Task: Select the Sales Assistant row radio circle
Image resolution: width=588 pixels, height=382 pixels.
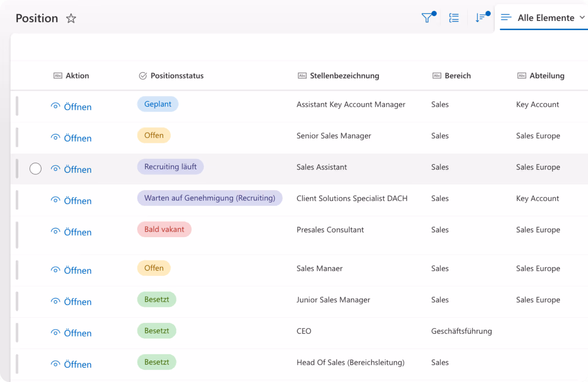Action: pyautogui.click(x=36, y=168)
